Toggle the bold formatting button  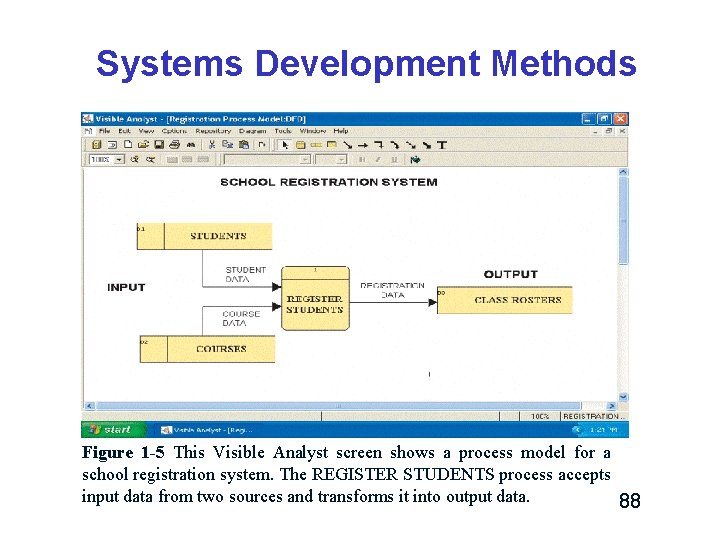(x=362, y=159)
